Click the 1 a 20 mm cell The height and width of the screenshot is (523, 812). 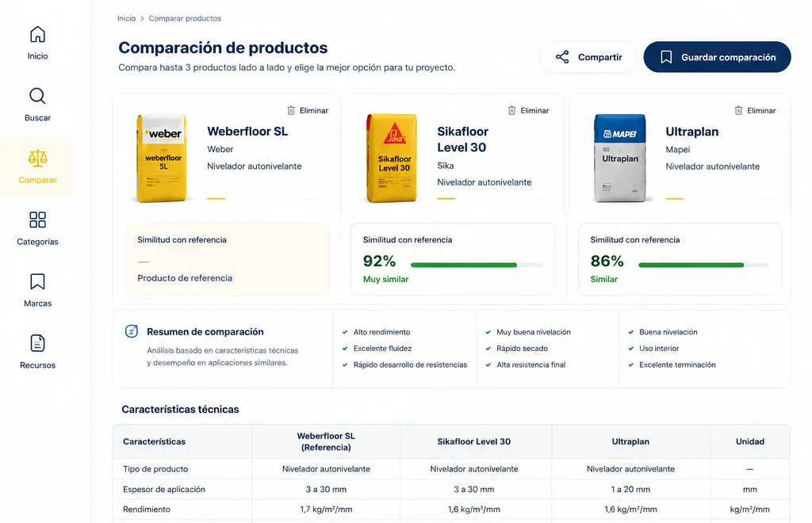pos(630,489)
